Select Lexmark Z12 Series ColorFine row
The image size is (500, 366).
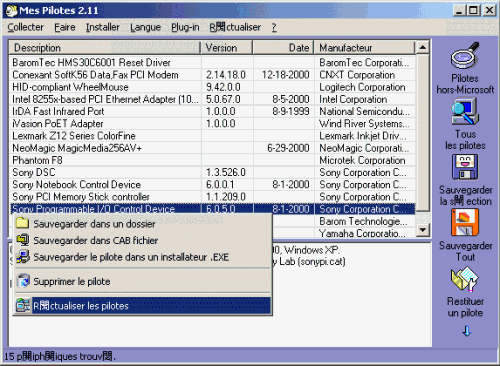point(212,136)
